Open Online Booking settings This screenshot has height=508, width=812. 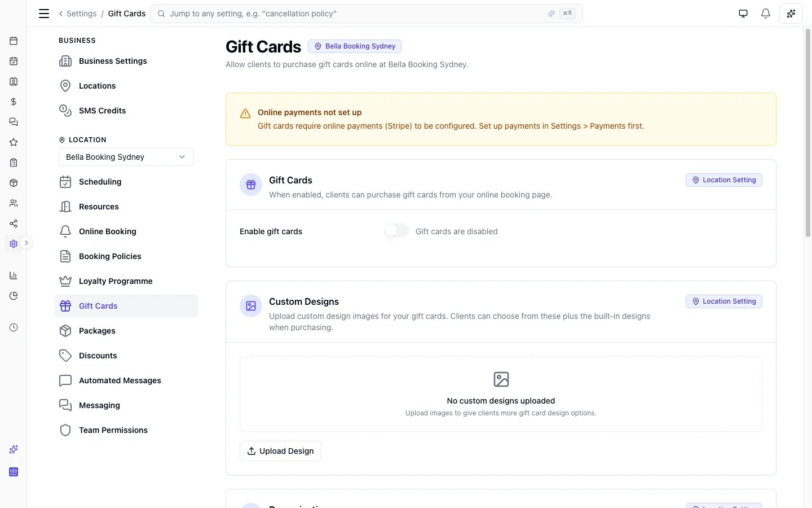tap(126, 231)
